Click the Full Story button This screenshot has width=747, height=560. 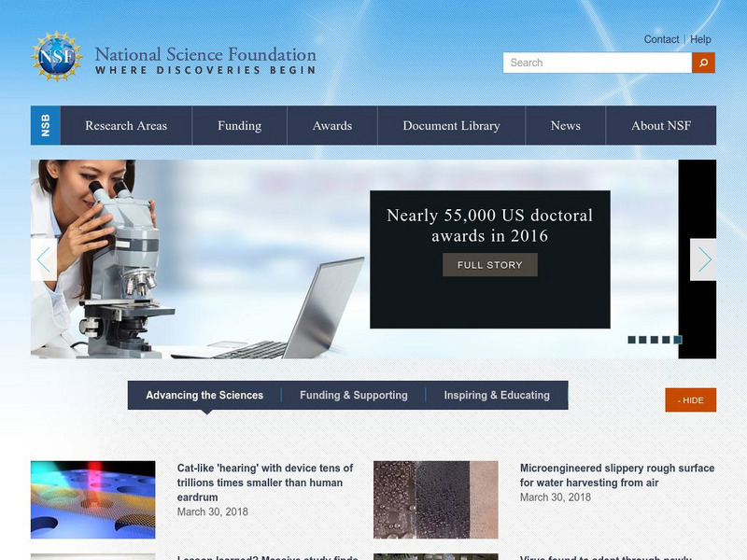pyautogui.click(x=489, y=265)
